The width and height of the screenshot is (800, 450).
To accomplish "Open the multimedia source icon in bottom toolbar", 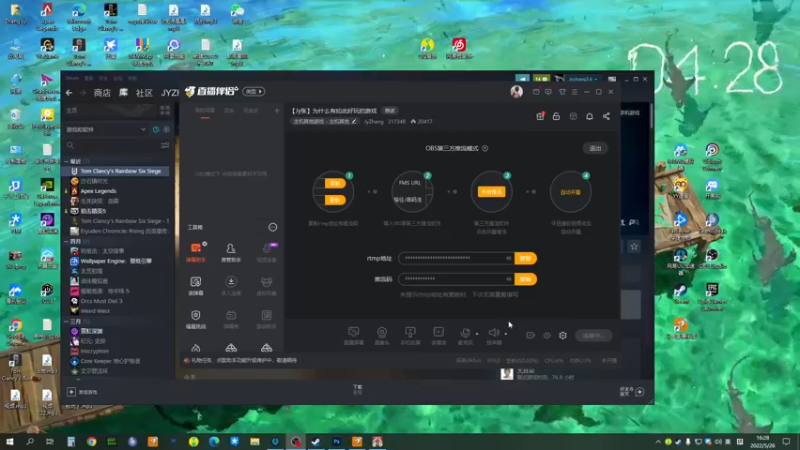I will tap(438, 332).
